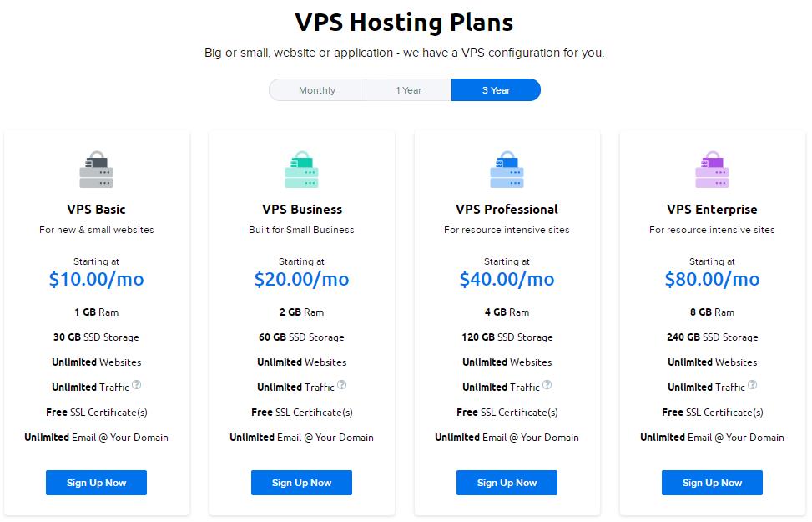This screenshot has height=522, width=812.
Task: Click Sign Up Now under VPS Enterprise
Action: 712,483
